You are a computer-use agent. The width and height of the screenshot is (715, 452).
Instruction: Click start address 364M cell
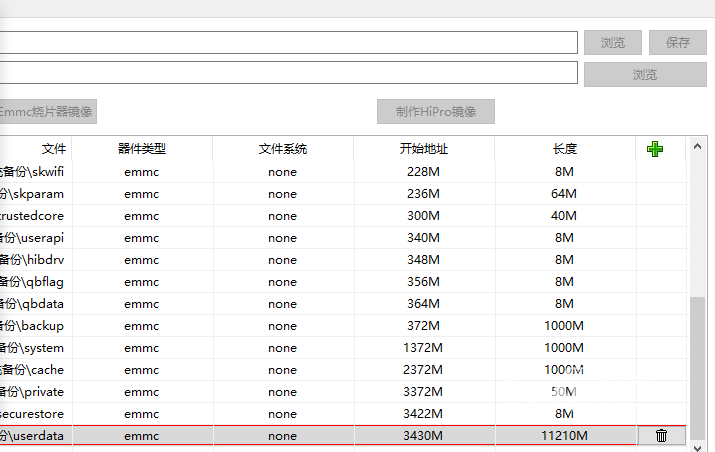pos(424,304)
